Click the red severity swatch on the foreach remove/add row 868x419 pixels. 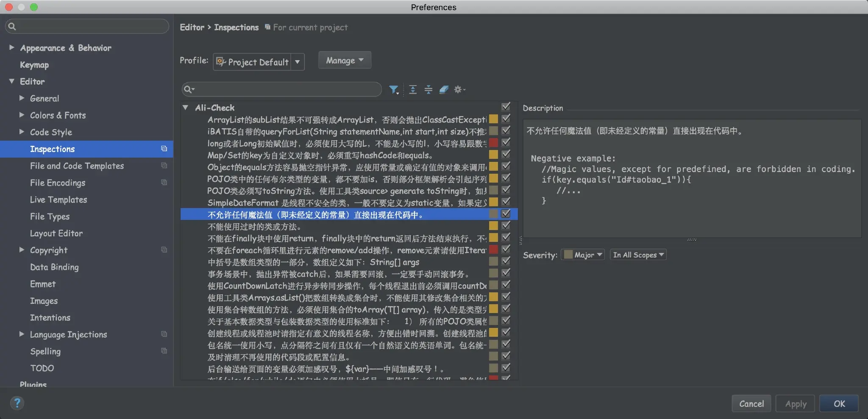pyautogui.click(x=494, y=249)
